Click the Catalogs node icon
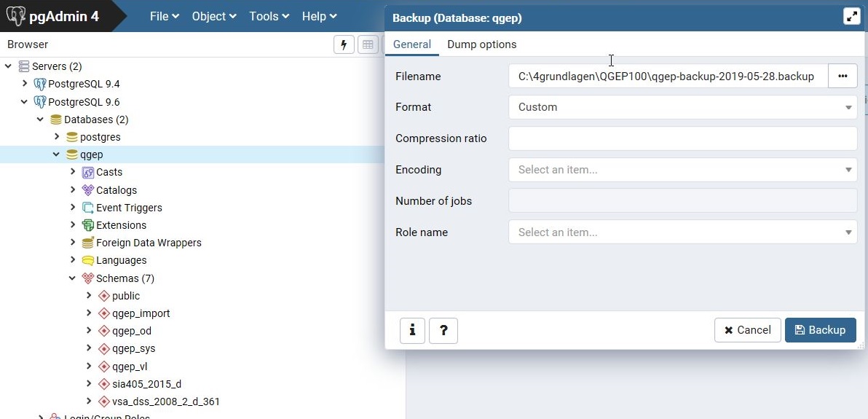The height and width of the screenshot is (419, 868). 88,190
